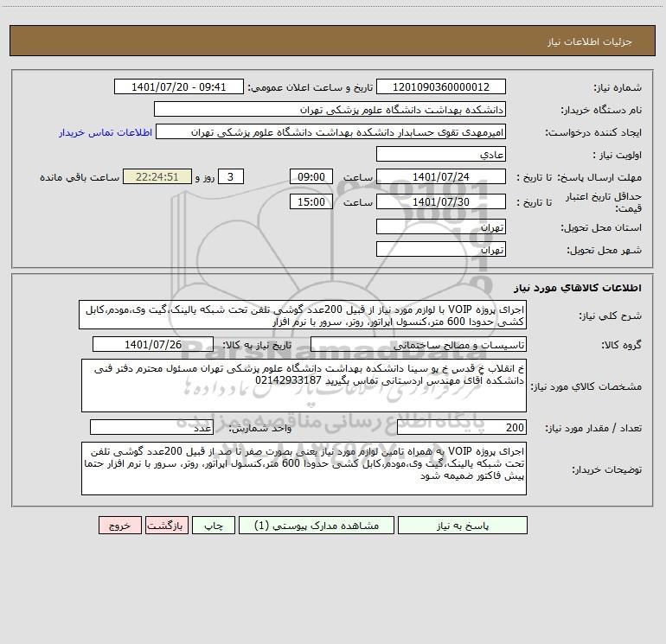Click the 'چاپ' print button

[214, 525]
